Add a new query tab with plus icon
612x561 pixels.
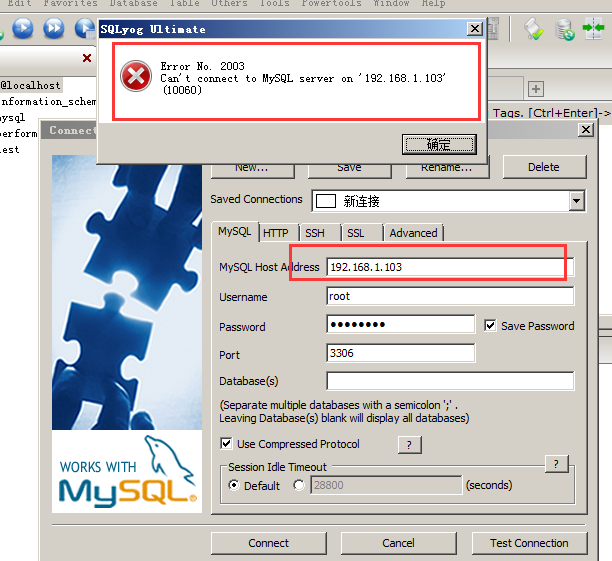point(536,89)
